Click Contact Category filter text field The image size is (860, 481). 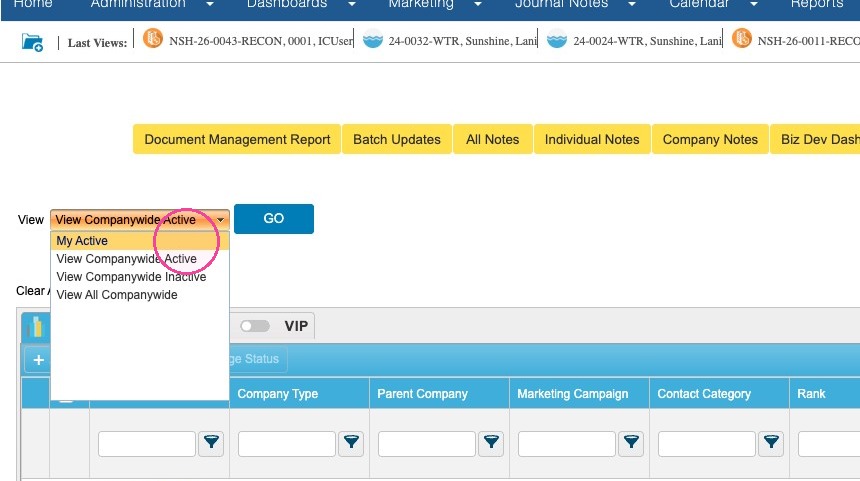[x=706, y=444]
